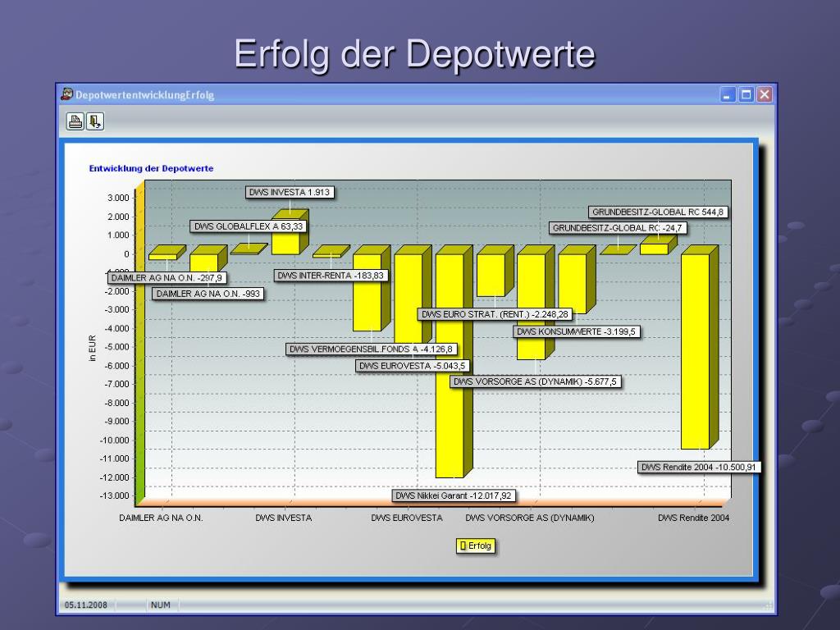Minimize the DepotwertentwicklungErfolg window
The height and width of the screenshot is (630, 840).
[x=728, y=95]
